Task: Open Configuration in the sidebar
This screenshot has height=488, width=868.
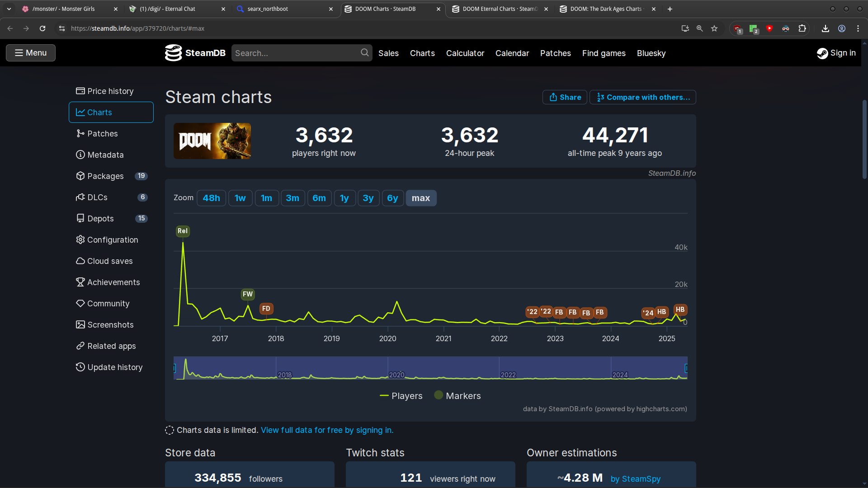Action: coord(111,239)
